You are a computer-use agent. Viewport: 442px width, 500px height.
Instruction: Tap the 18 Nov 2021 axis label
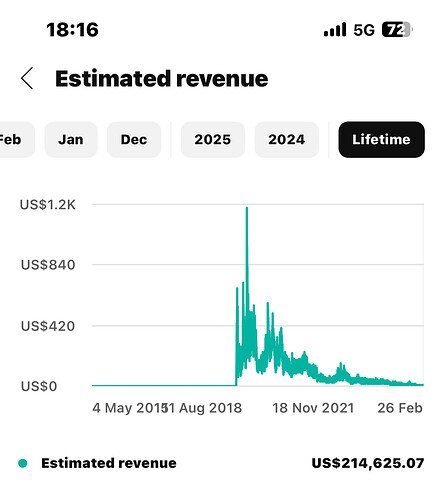pos(313,408)
